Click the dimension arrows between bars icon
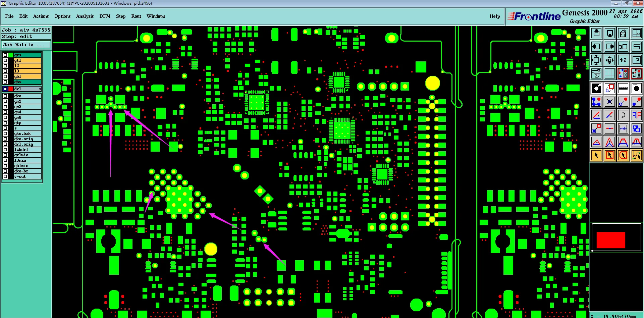This screenshot has width=644, height=318. click(623, 128)
